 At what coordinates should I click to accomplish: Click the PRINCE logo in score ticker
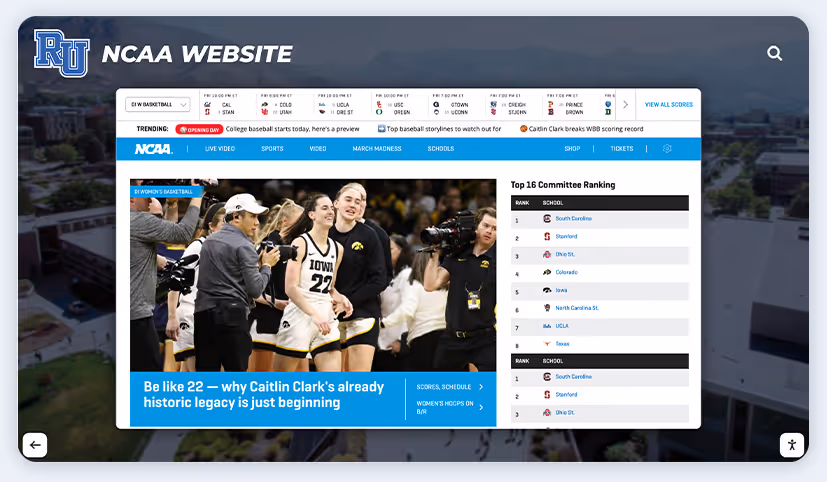[550, 105]
